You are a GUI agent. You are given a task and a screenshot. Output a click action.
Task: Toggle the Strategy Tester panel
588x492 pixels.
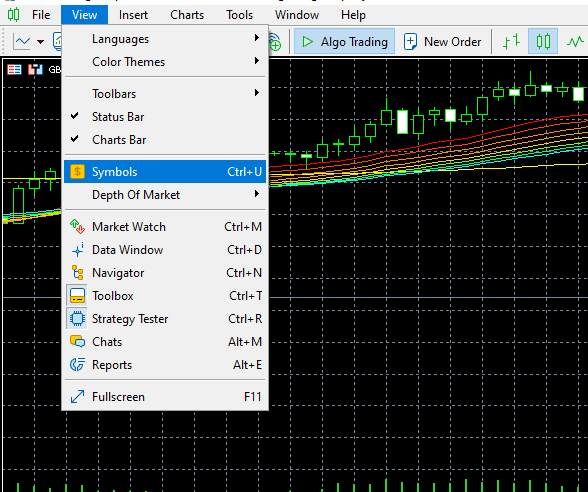coord(165,319)
